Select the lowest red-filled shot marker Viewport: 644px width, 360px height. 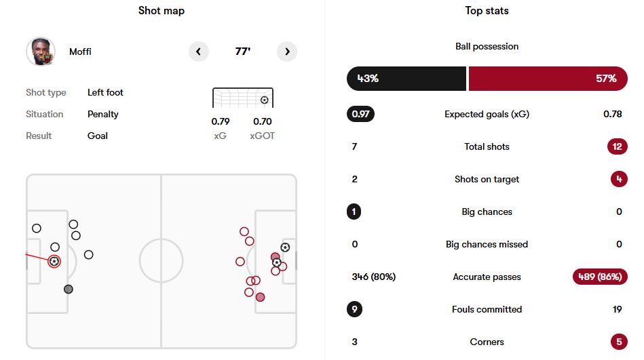click(260, 297)
